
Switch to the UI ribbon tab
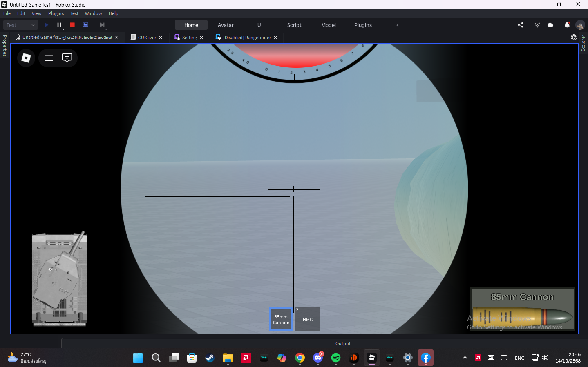(260, 25)
